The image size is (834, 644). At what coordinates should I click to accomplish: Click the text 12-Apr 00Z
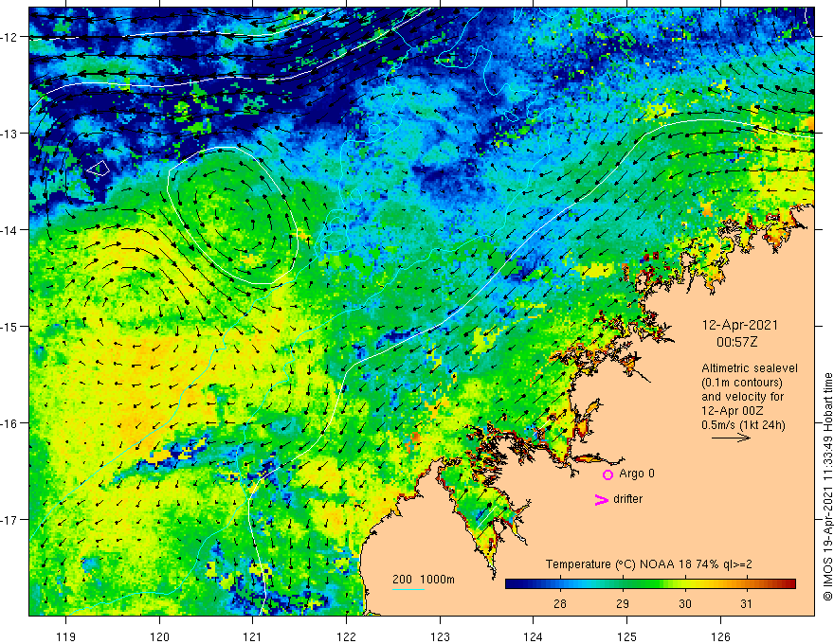pyautogui.click(x=733, y=411)
